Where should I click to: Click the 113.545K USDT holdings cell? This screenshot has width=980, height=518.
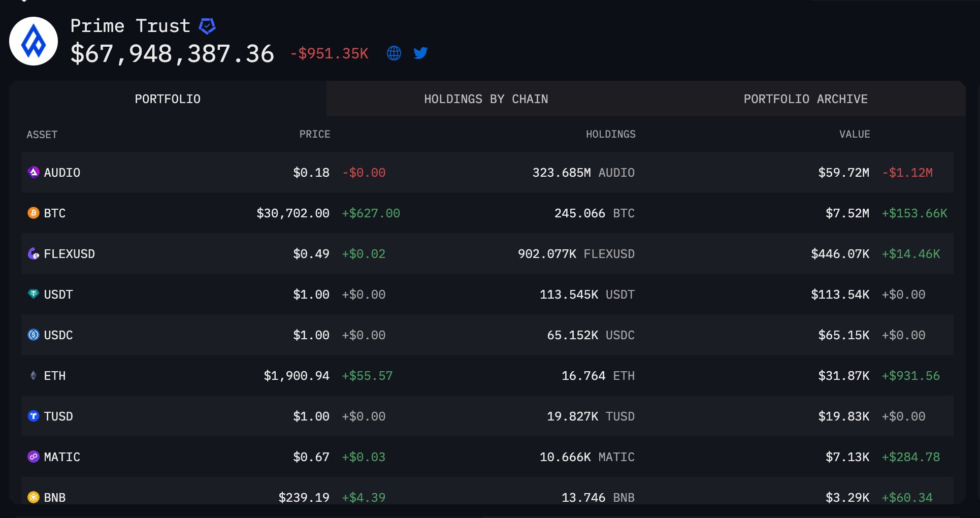point(587,295)
